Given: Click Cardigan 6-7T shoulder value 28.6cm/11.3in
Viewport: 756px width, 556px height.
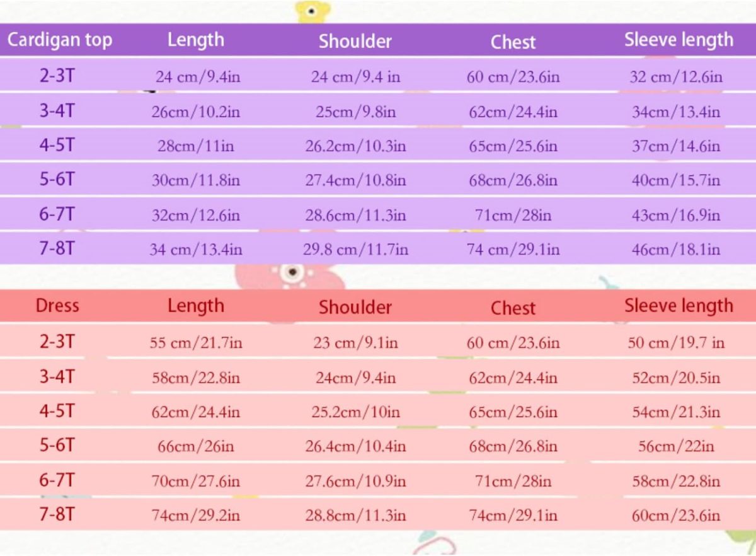Looking at the screenshot, I should coord(355,216).
